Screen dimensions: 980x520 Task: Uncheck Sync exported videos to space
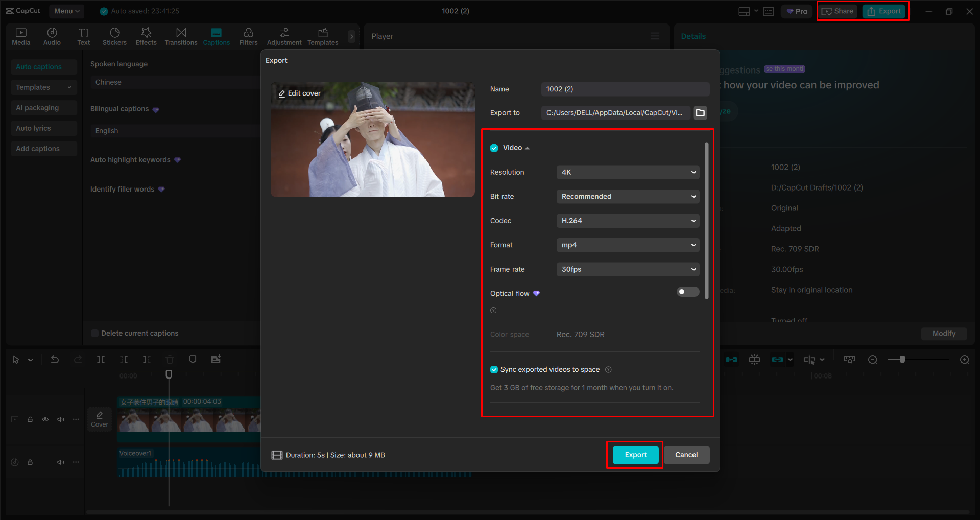(x=494, y=370)
